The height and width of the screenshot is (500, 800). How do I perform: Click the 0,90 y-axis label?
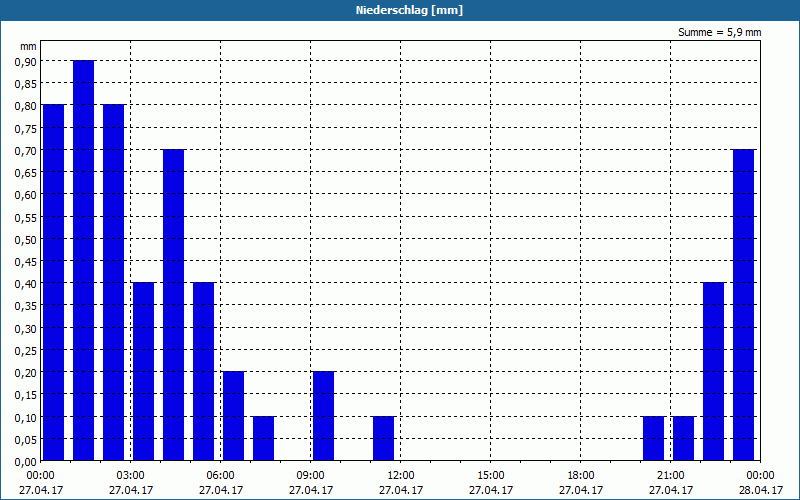click(25, 61)
